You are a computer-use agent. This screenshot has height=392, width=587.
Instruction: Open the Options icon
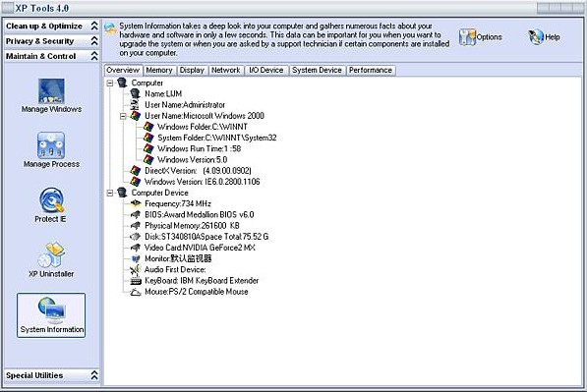click(467, 37)
